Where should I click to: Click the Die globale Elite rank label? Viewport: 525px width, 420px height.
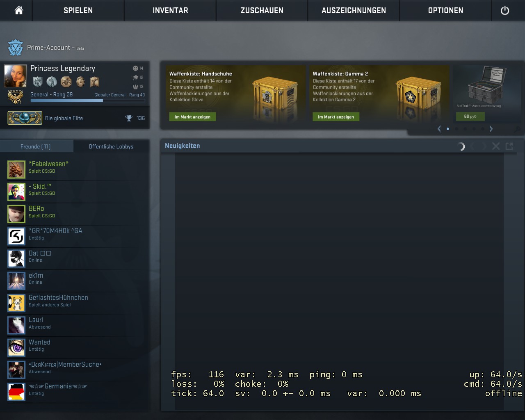pos(64,118)
